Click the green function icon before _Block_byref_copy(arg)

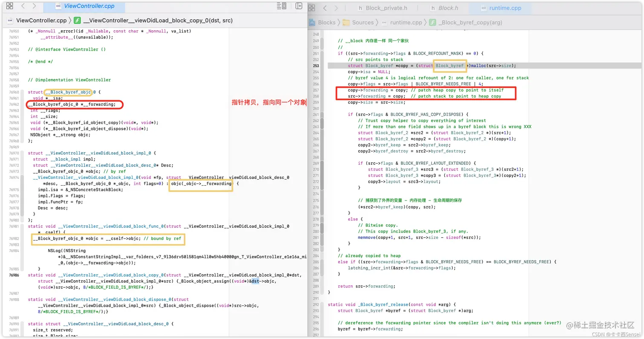[433, 22]
